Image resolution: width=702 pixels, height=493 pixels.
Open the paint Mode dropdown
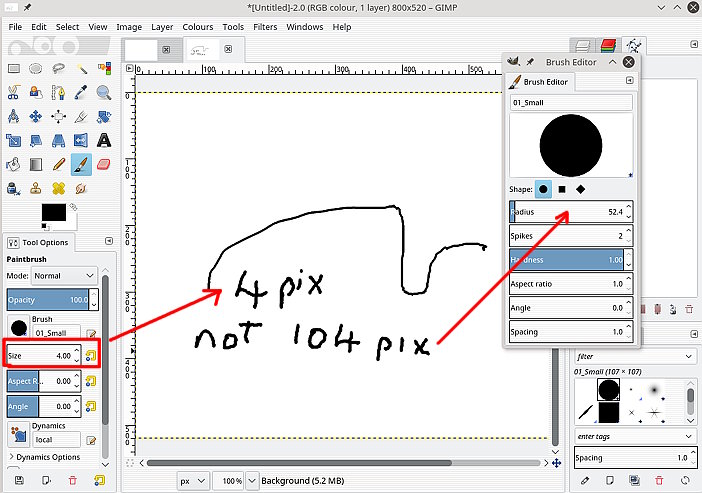tap(64, 276)
